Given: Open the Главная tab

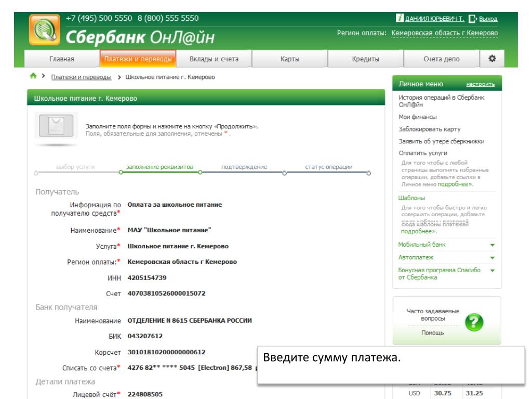Looking at the screenshot, I should (x=62, y=59).
